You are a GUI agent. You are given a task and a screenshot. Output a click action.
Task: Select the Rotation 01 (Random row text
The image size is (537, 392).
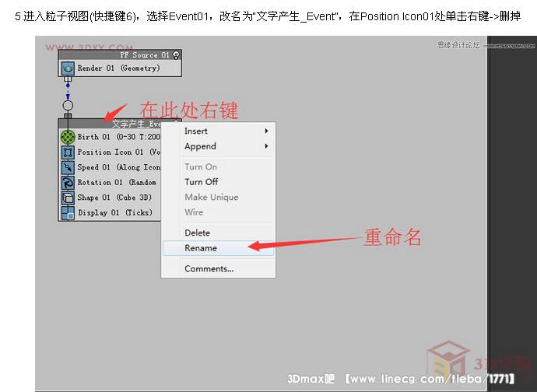(117, 183)
